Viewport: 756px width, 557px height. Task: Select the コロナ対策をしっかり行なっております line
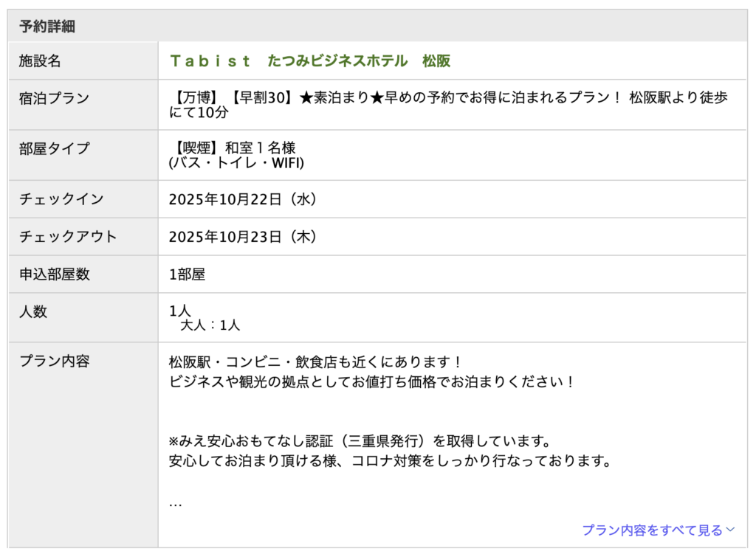point(391,461)
